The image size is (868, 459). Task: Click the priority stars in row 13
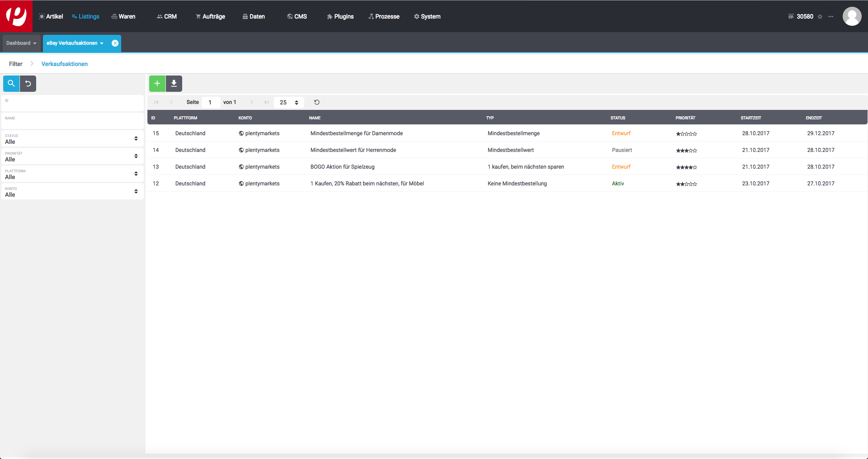pos(686,167)
